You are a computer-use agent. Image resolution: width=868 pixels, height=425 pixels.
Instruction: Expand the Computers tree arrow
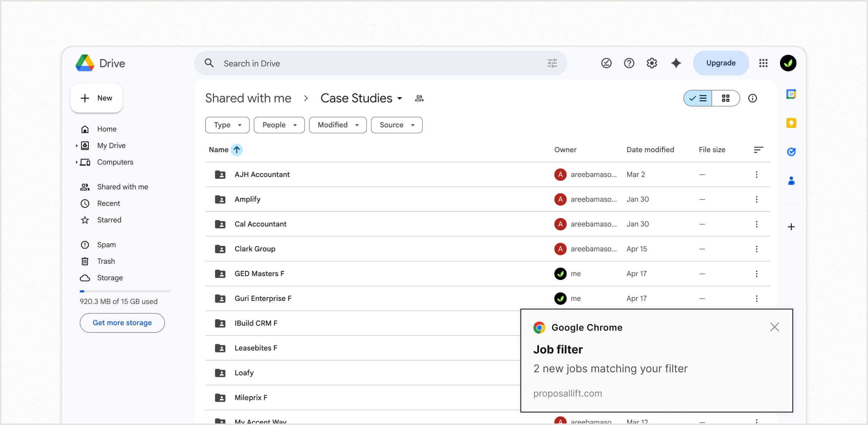click(76, 162)
